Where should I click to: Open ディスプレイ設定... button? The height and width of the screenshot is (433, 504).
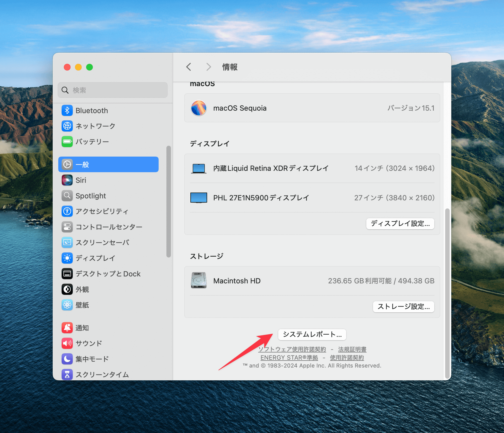(x=400, y=223)
